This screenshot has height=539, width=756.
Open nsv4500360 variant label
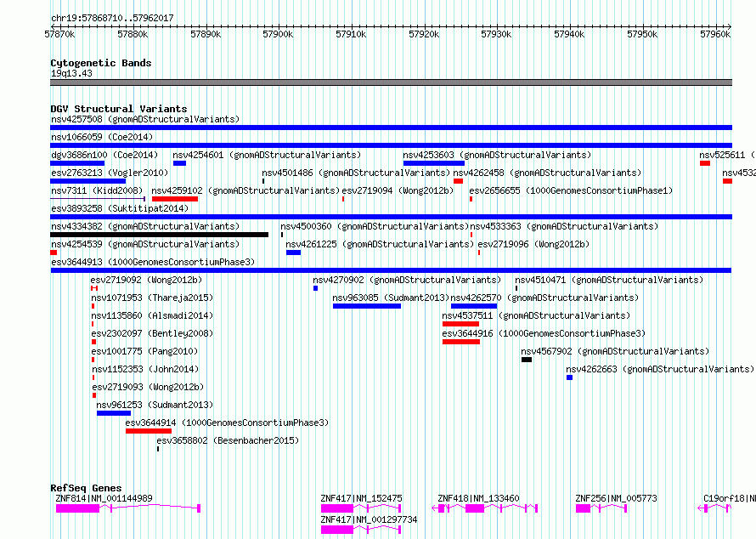(375, 226)
